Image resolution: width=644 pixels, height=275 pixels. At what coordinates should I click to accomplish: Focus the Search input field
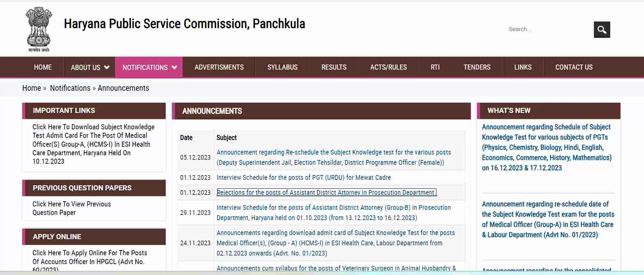(x=549, y=29)
